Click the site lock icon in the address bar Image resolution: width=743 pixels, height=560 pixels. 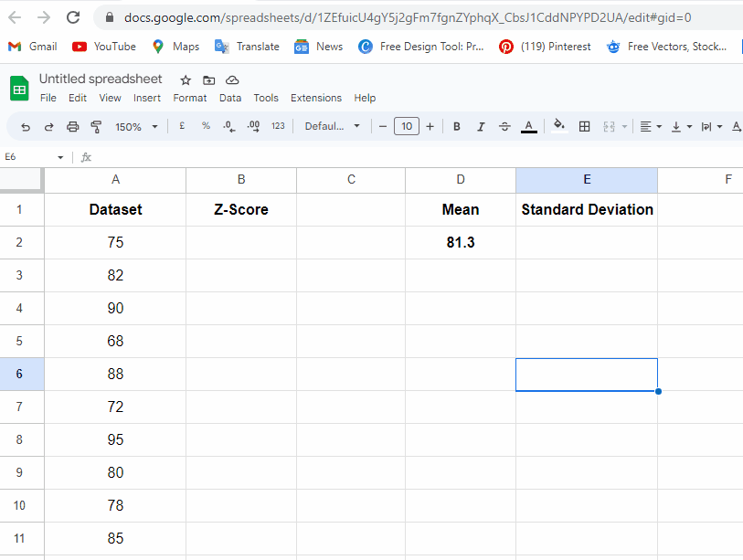tap(110, 17)
